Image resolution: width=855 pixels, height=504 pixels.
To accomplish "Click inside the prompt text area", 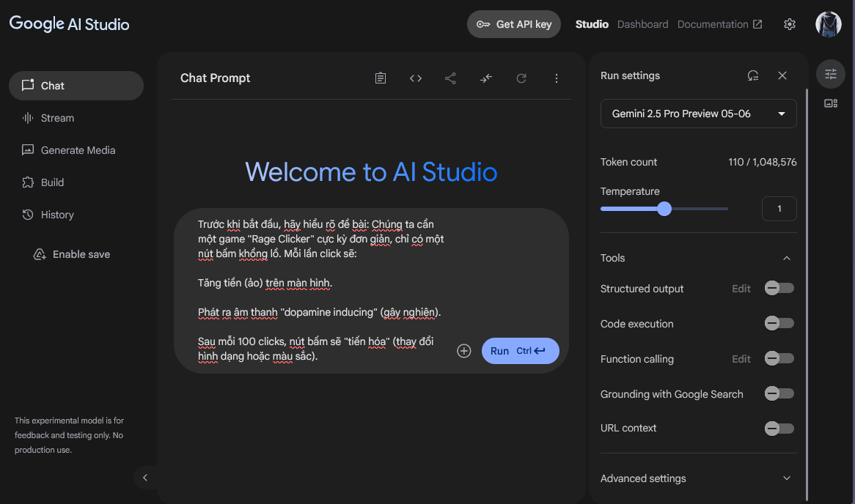I will [322, 290].
